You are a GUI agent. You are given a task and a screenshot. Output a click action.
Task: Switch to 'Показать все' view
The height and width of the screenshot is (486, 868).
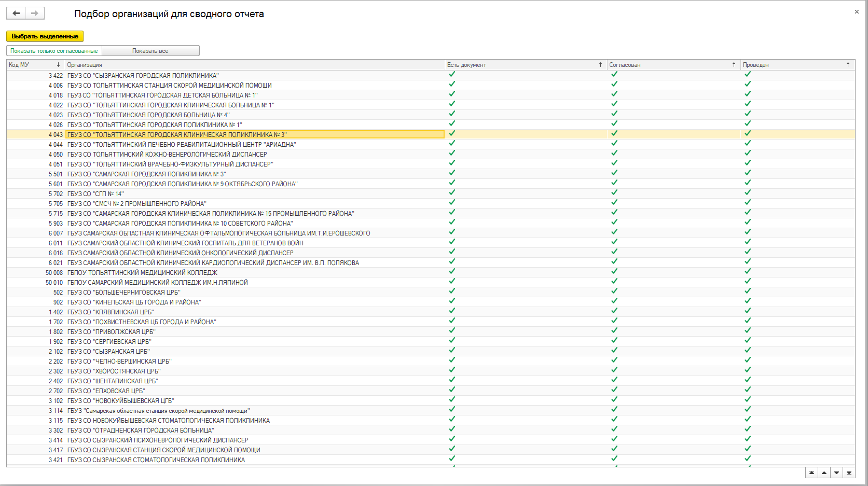150,51
